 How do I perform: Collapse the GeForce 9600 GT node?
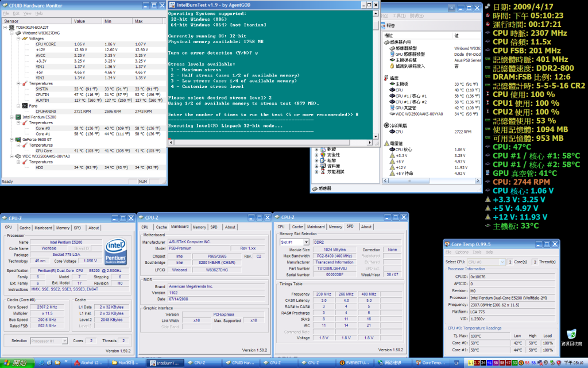[x=11, y=139]
